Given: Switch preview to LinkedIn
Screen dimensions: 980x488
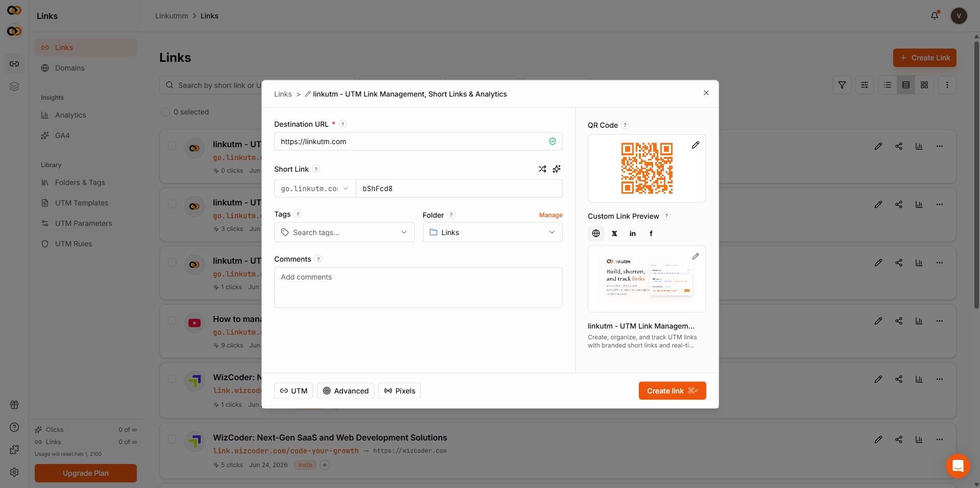Looking at the screenshot, I should click(x=633, y=234).
